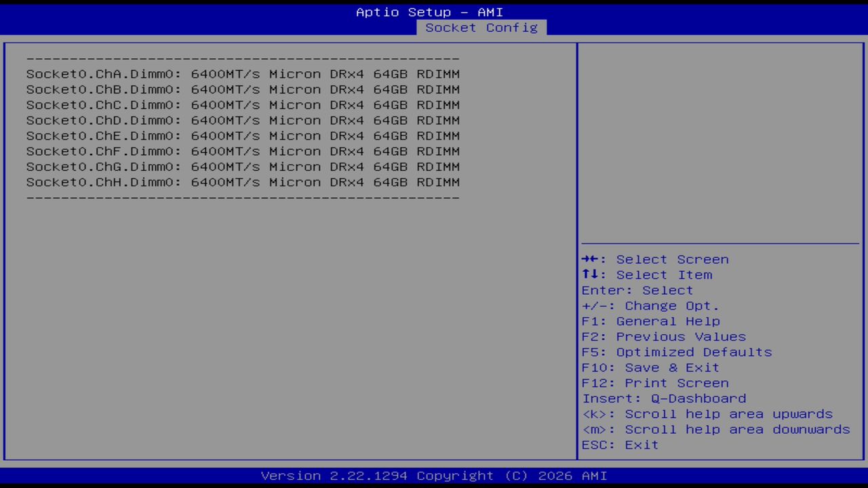The width and height of the screenshot is (868, 488).
Task: Click the Enter: Select help line
Action: (637, 290)
